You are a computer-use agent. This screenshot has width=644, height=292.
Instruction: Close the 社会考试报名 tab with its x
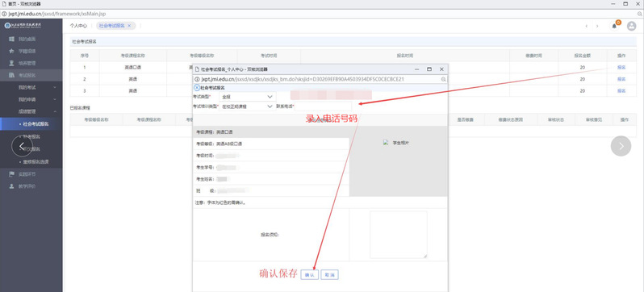point(129,26)
